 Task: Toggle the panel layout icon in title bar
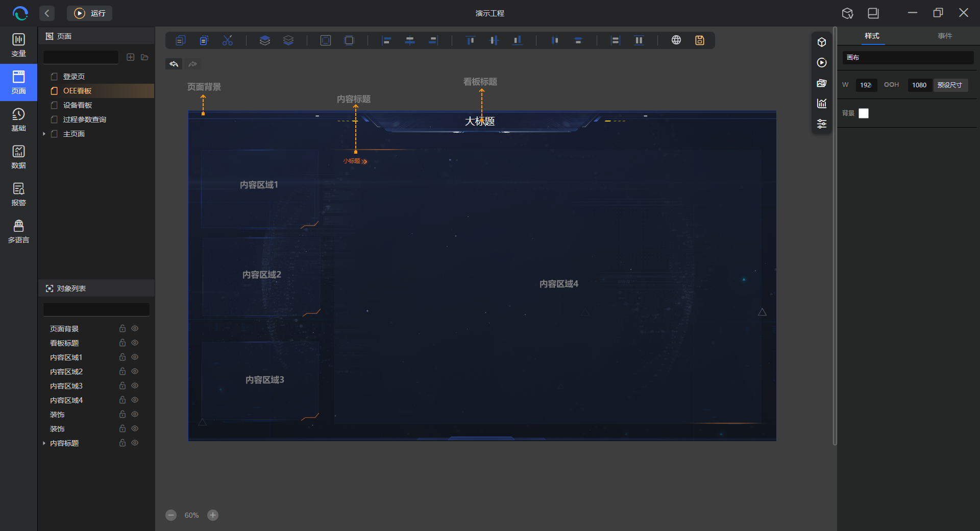[873, 13]
